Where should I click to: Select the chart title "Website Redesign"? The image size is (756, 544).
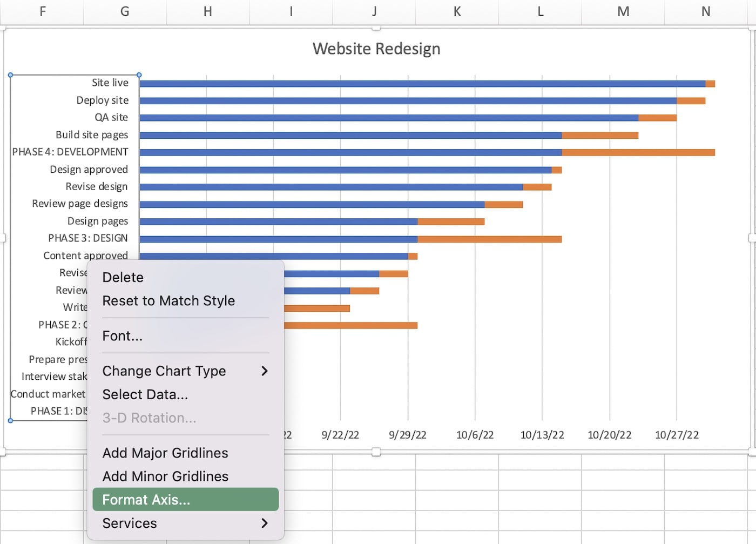coord(376,49)
